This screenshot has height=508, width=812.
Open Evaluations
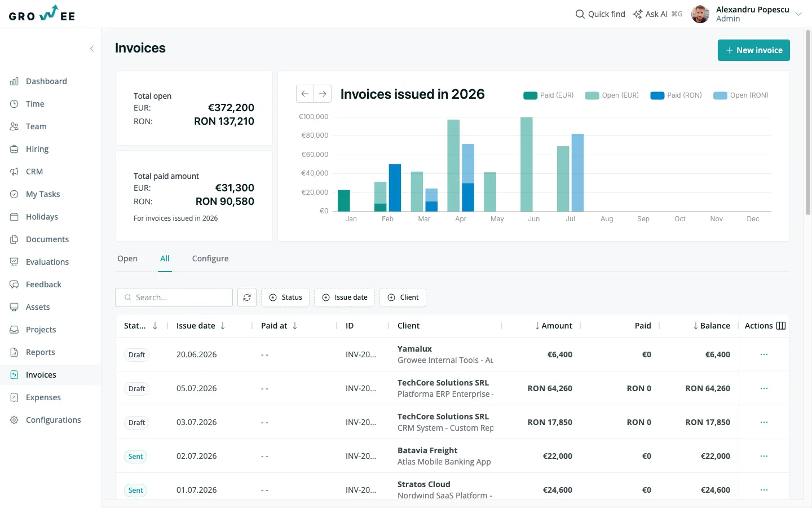47,262
